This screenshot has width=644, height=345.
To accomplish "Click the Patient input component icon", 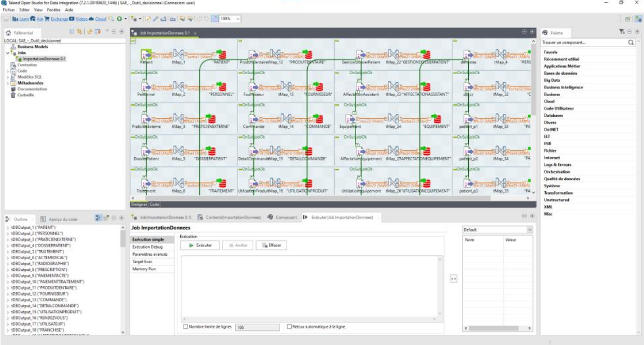I will tap(146, 54).
